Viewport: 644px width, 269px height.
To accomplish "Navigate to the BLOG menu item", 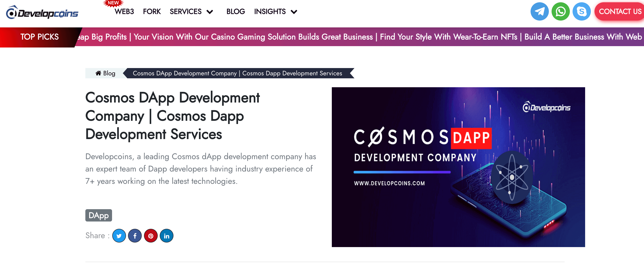I will point(235,11).
